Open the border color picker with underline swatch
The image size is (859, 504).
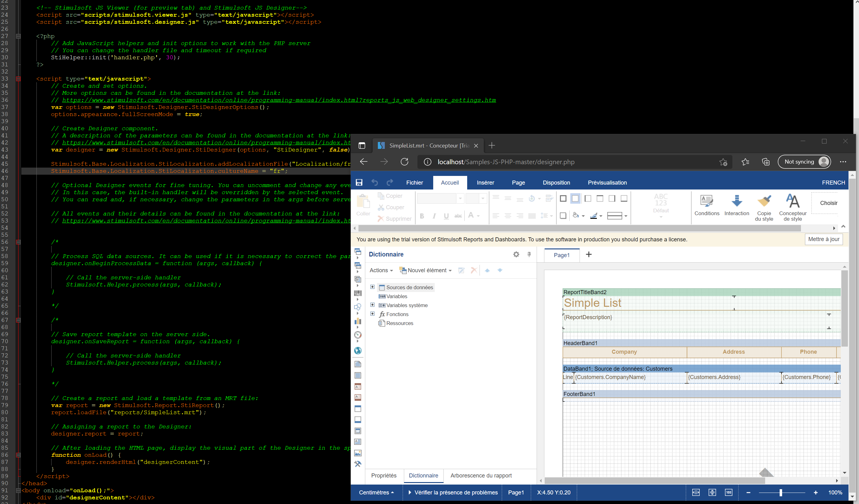tap(596, 216)
